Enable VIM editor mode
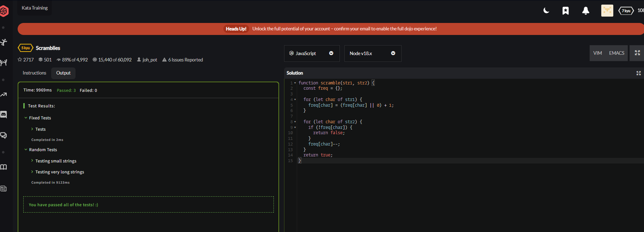644x232 pixels. click(597, 53)
